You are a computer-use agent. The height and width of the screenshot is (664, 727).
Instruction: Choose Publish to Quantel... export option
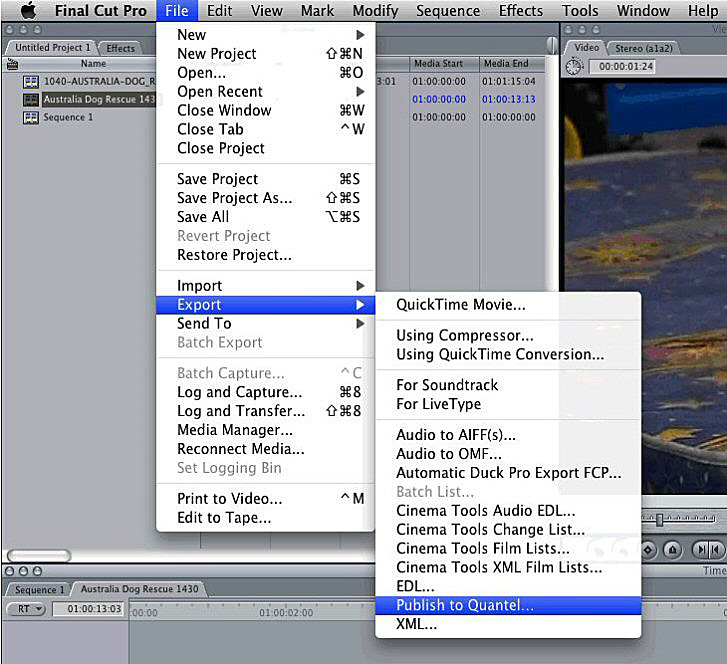[508, 606]
